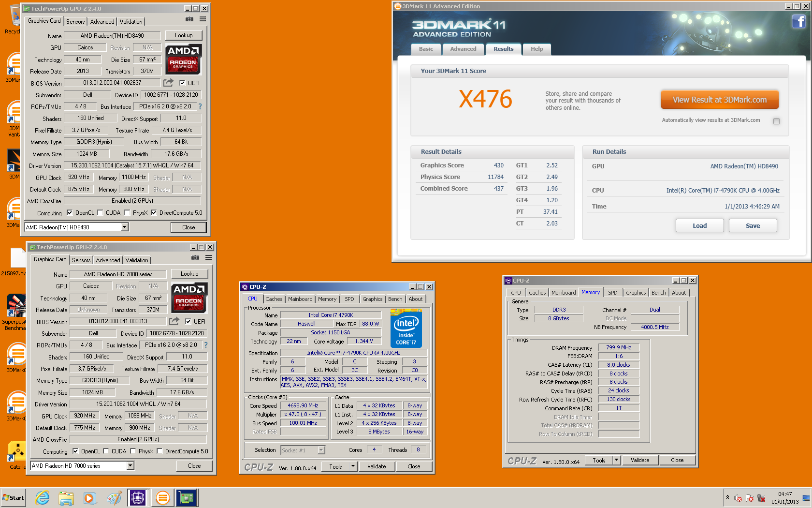Viewport: 812px width, 508px height.
Task: Open Internet Explorer from taskbar
Action: click(x=43, y=497)
